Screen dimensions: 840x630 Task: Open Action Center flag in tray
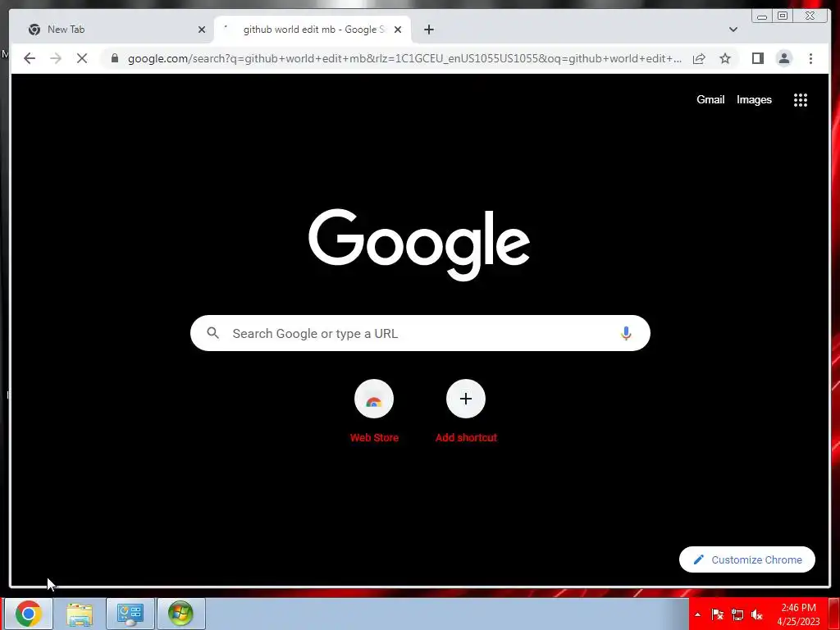click(x=717, y=614)
